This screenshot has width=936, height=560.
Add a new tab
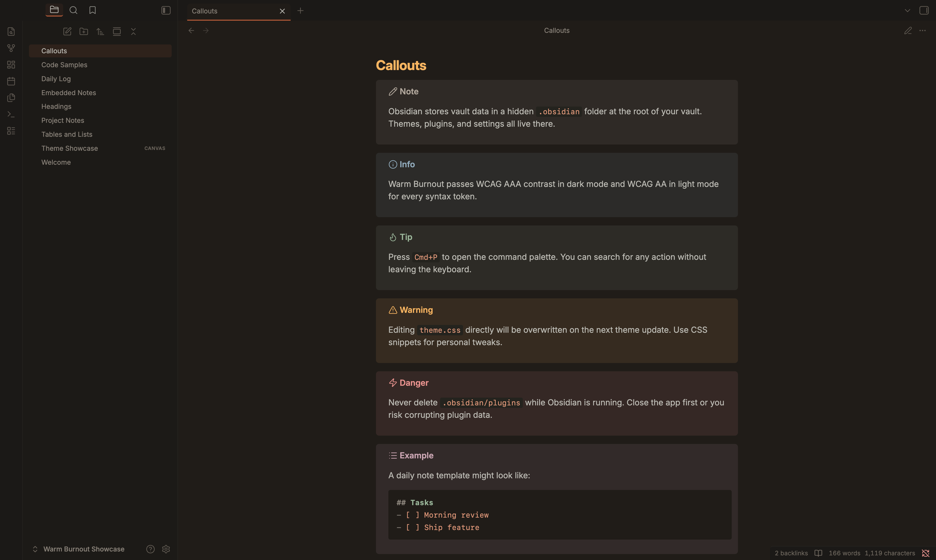click(300, 11)
